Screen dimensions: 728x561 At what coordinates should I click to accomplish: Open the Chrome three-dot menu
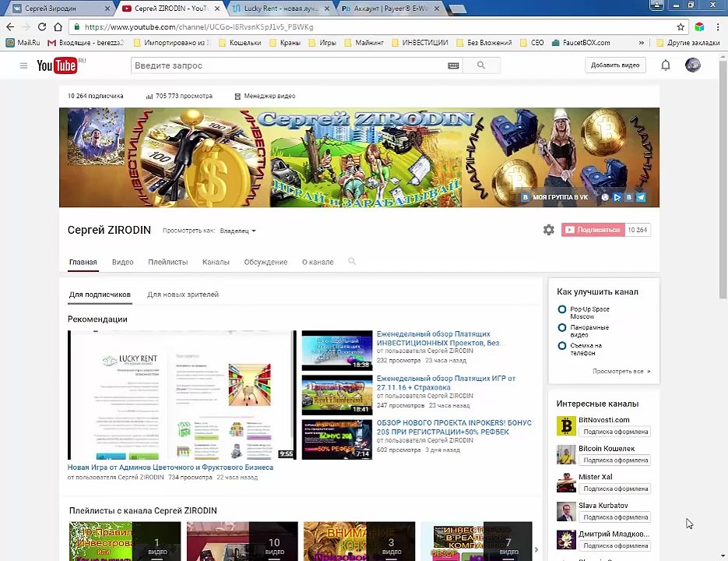718,27
